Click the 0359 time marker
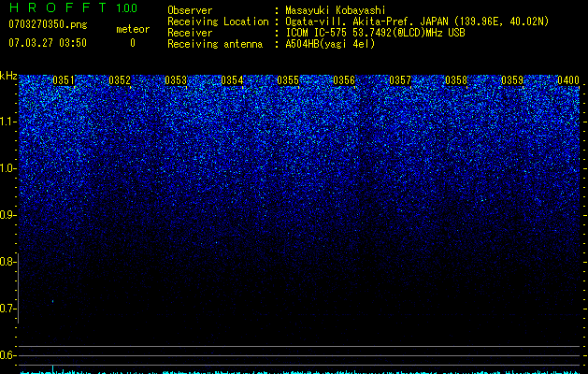This screenshot has height=374, width=588. 512,80
